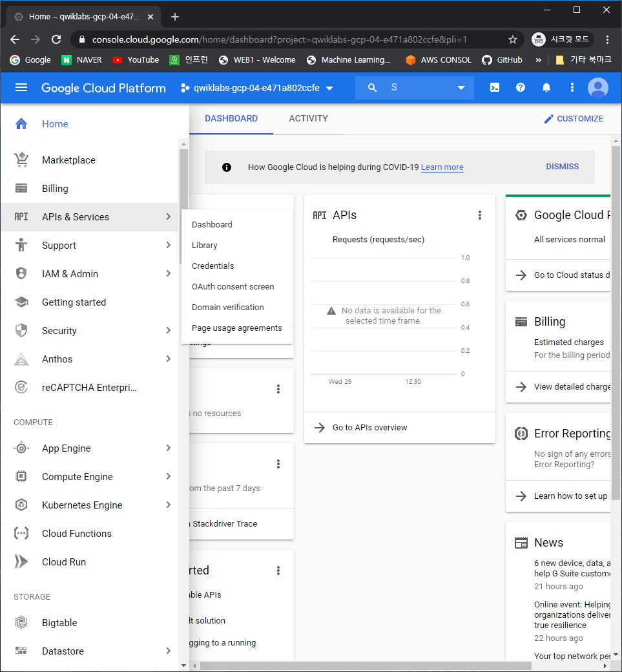Expand the search bar dropdown arrow
Image resolution: width=622 pixels, height=672 pixels.
pyautogui.click(x=461, y=87)
